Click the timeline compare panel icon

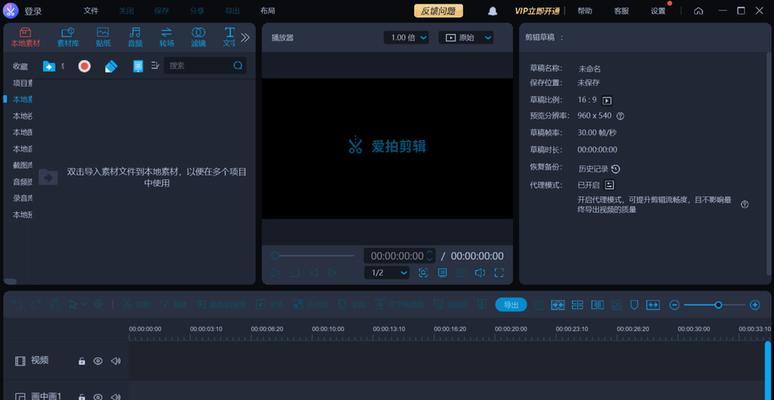click(x=597, y=305)
